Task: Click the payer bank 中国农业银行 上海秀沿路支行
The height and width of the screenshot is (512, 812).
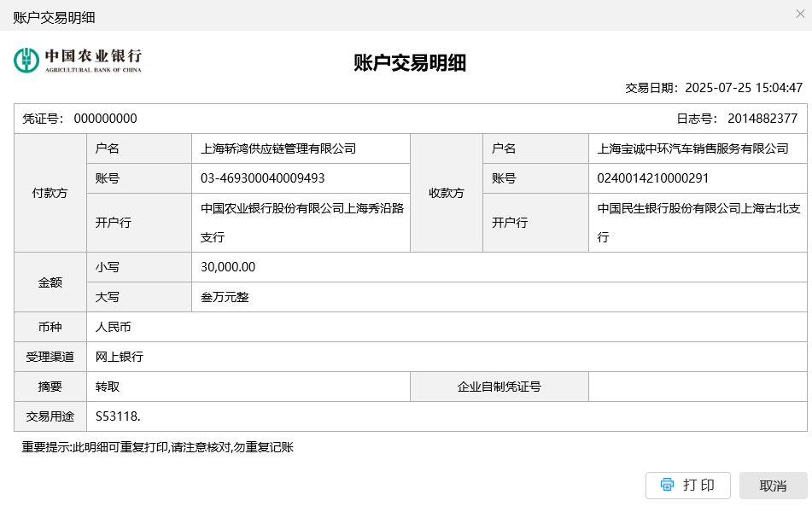Action: (301, 222)
